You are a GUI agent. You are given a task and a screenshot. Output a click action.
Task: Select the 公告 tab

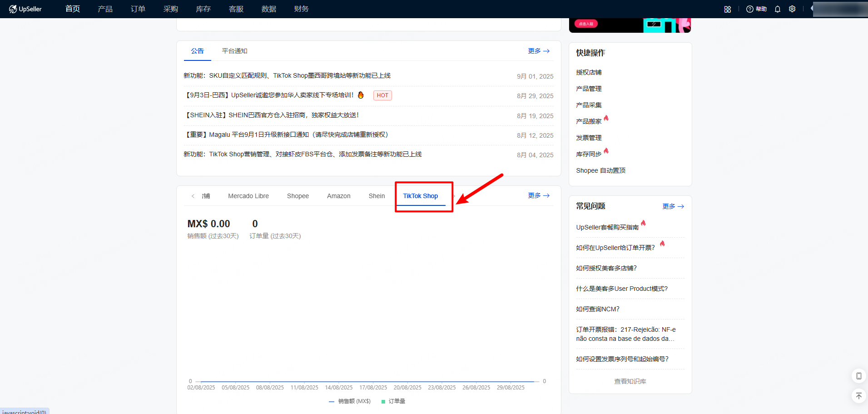(x=198, y=51)
